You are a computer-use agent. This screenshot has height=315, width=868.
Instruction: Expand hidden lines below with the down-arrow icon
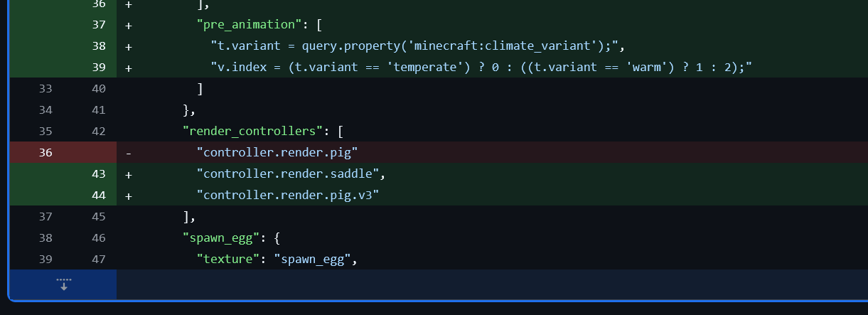tap(63, 284)
